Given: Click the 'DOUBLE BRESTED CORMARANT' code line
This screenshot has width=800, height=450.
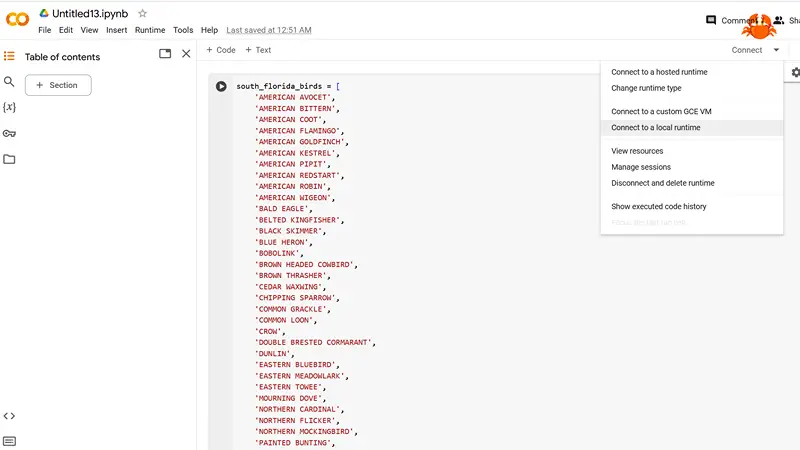Looking at the screenshot, I should click(315, 342).
